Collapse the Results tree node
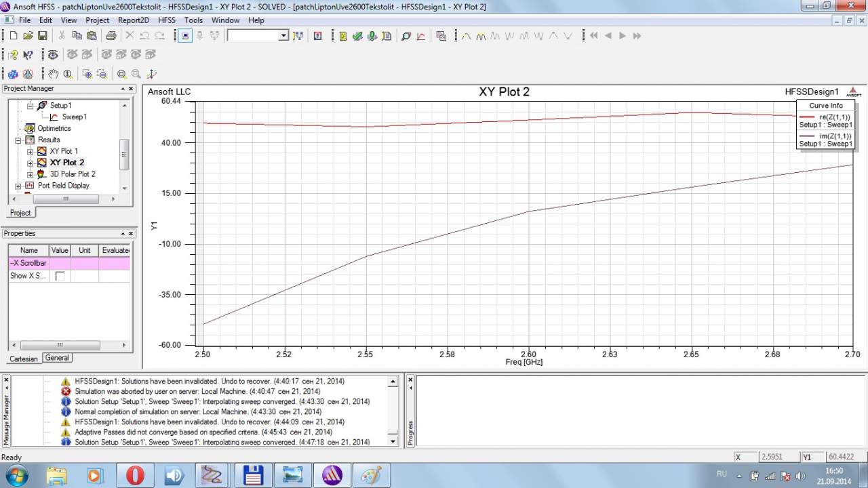The image size is (868, 488). (x=18, y=140)
